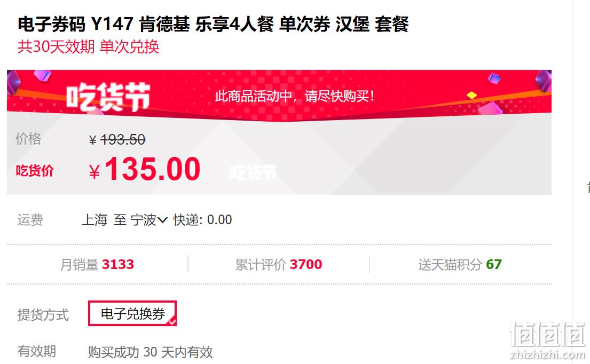Click the 此商品活动中 promotion banner text

pos(295,96)
